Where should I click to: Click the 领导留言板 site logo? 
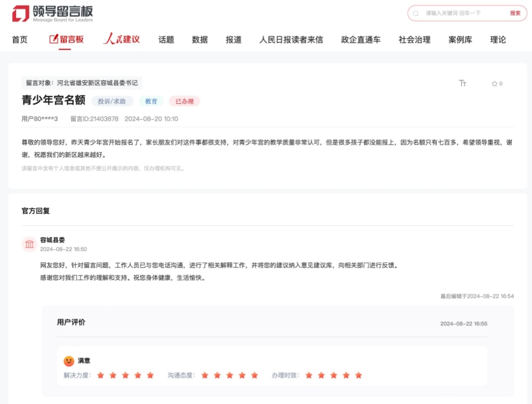point(53,13)
